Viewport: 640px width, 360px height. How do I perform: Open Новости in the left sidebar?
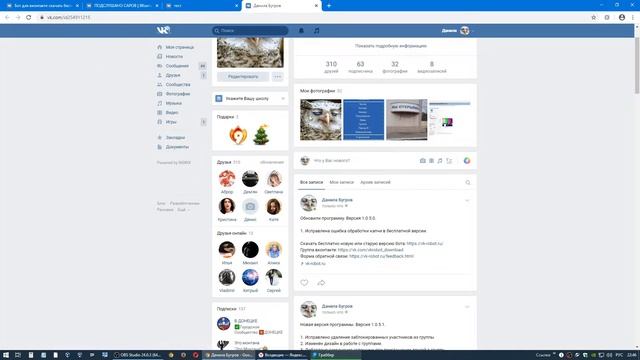click(174, 57)
